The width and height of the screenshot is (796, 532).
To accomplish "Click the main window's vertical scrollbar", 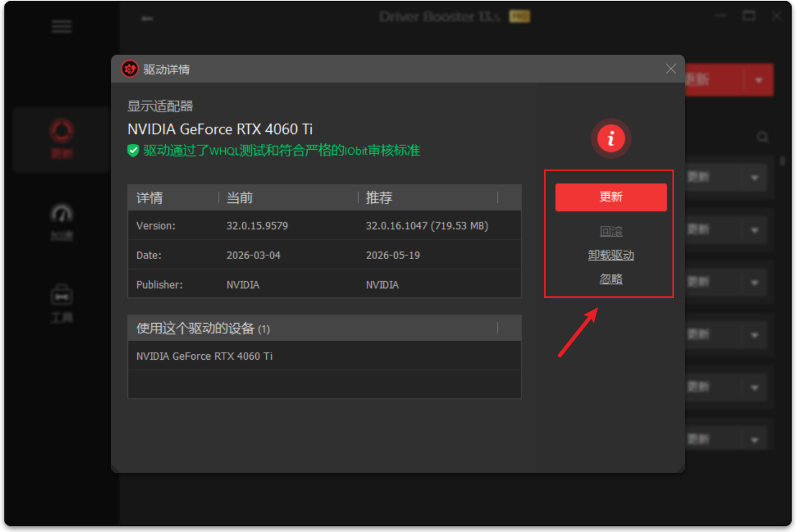I will 782,161.
